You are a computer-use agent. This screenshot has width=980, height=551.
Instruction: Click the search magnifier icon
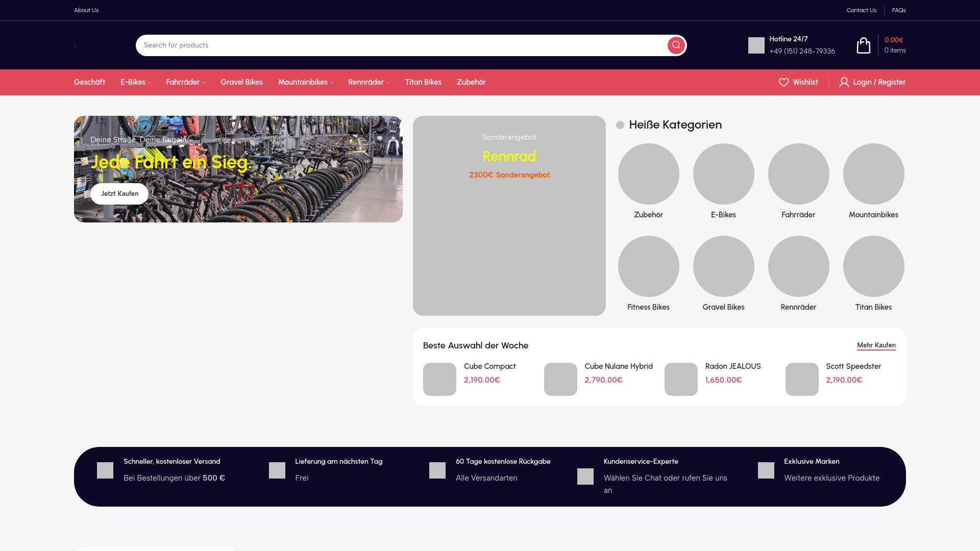[x=676, y=45]
